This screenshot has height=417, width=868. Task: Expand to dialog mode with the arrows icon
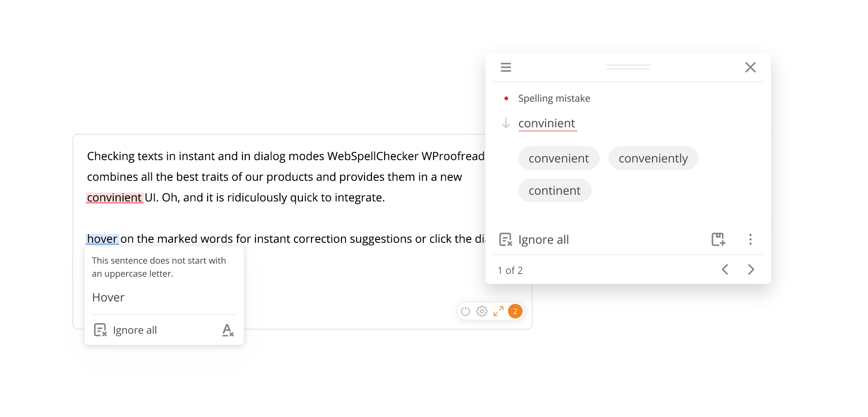coord(498,311)
